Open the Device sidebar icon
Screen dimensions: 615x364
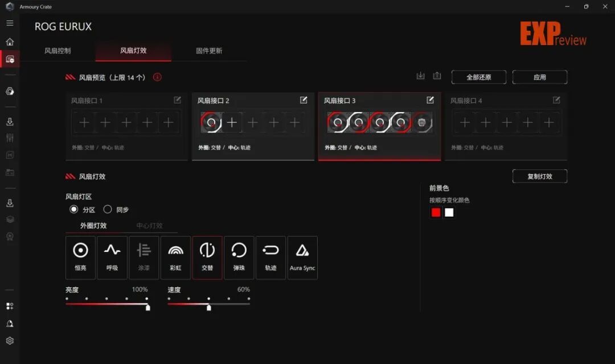[x=10, y=59]
